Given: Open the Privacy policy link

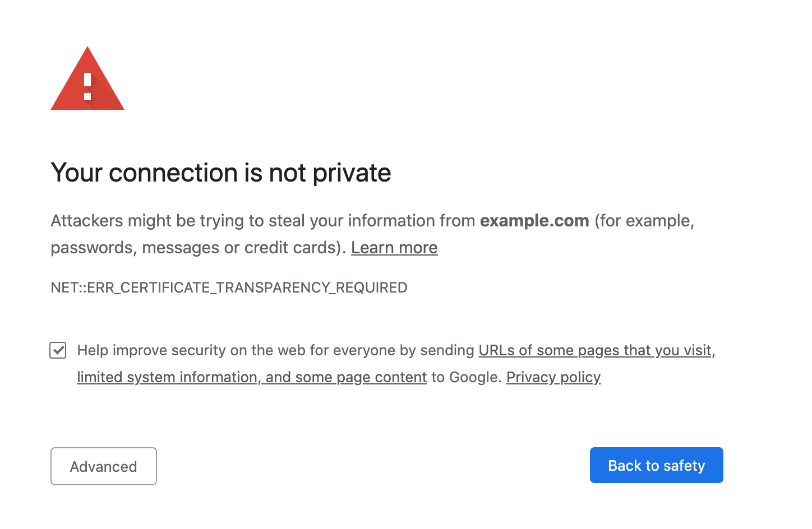Looking at the screenshot, I should coord(553,377).
